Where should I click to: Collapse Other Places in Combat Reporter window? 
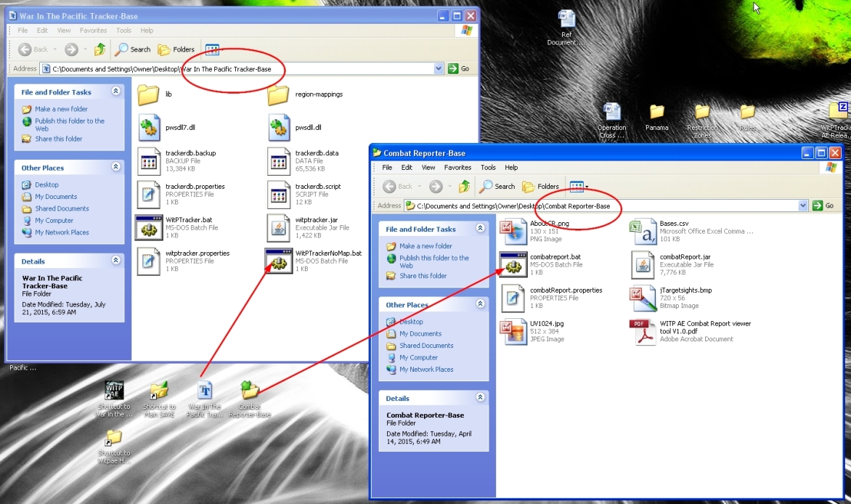480,304
